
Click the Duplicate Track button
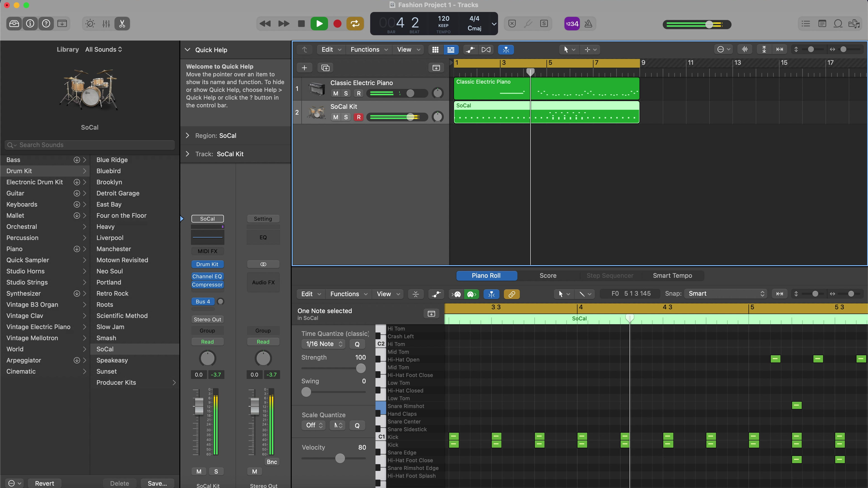(x=325, y=68)
